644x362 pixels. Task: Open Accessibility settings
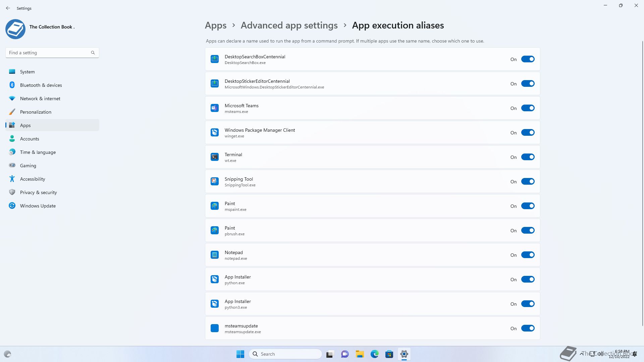tap(52, 179)
